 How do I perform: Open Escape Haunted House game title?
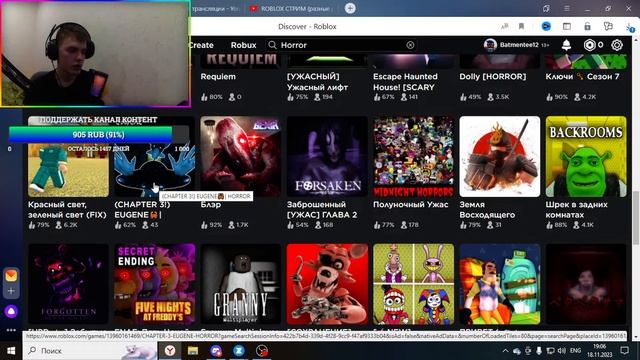(405, 82)
